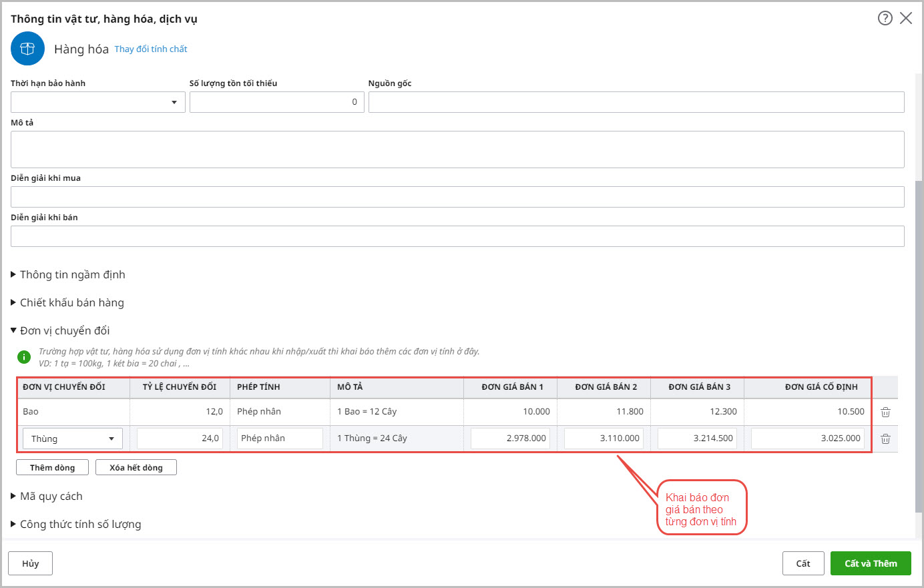Click the Xóa hết dòng button

click(x=136, y=467)
